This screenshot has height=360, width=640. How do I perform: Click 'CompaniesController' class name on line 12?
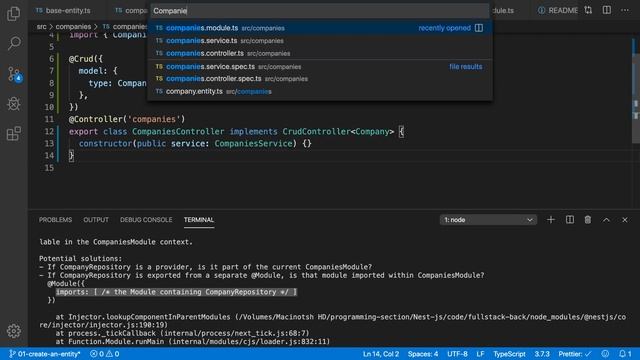pyautogui.click(x=178, y=131)
